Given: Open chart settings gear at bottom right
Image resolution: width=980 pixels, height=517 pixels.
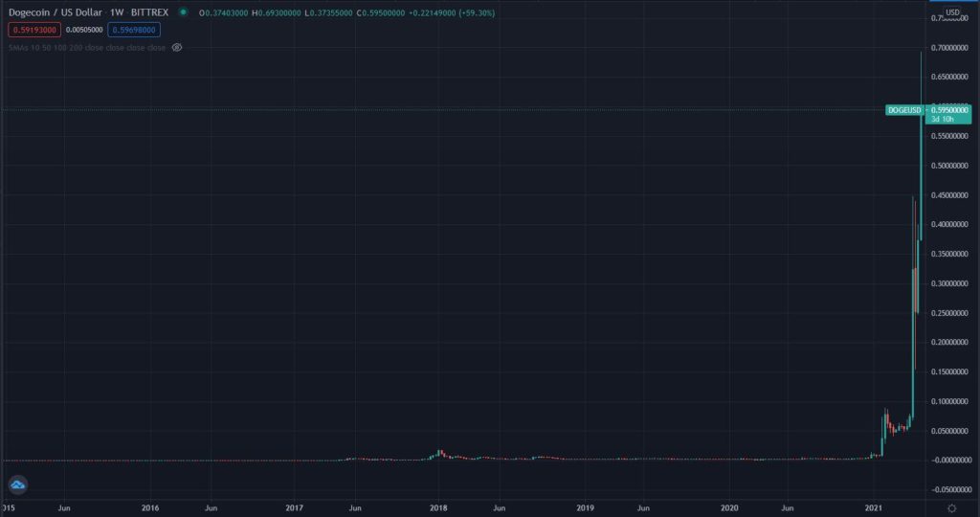Looking at the screenshot, I should pos(950,506).
